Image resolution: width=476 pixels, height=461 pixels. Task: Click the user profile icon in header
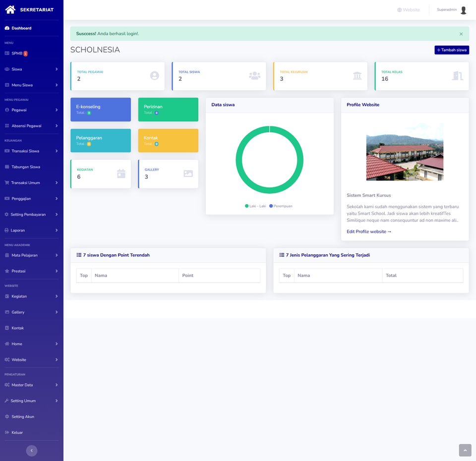[463, 9]
